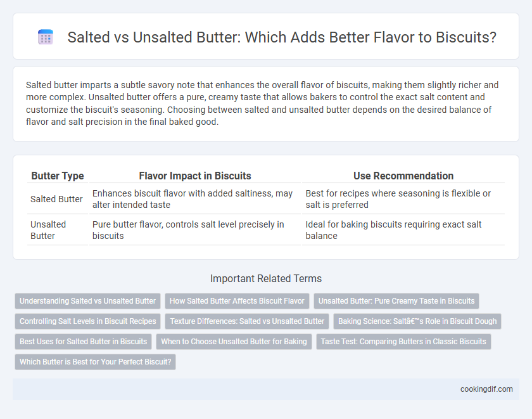Viewport: 532px width, 419px height.
Task: Click the 'Use Recommendation' column header
Action: pos(403,176)
